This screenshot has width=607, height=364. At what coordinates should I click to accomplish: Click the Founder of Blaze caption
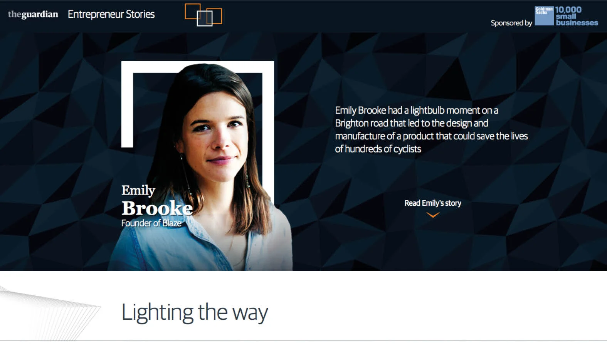coord(151,223)
